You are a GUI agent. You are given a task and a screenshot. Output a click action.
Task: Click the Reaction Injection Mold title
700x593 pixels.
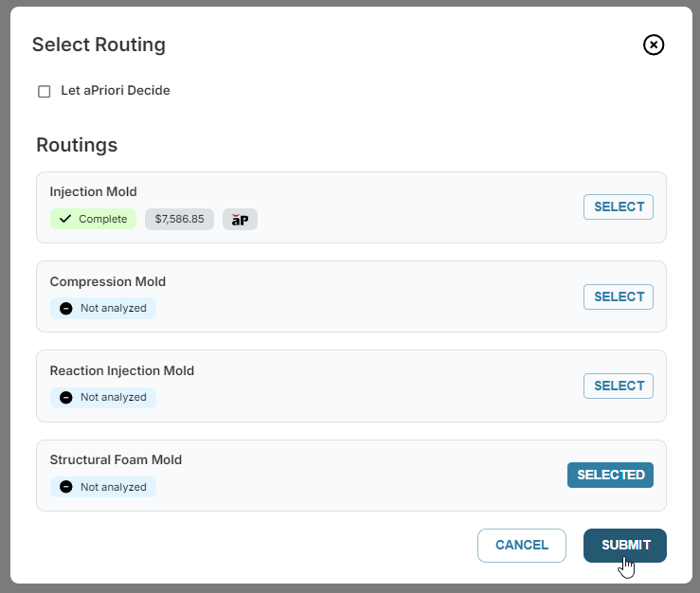pyautogui.click(x=122, y=370)
